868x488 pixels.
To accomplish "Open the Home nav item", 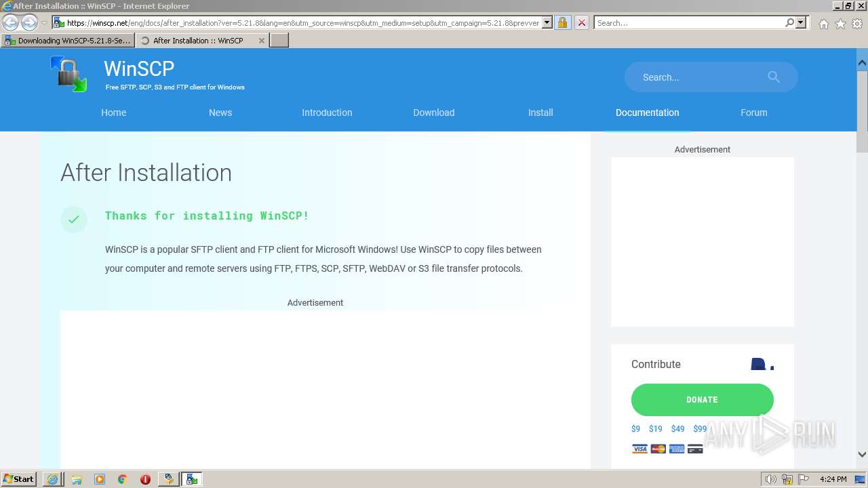I will pos(114,113).
